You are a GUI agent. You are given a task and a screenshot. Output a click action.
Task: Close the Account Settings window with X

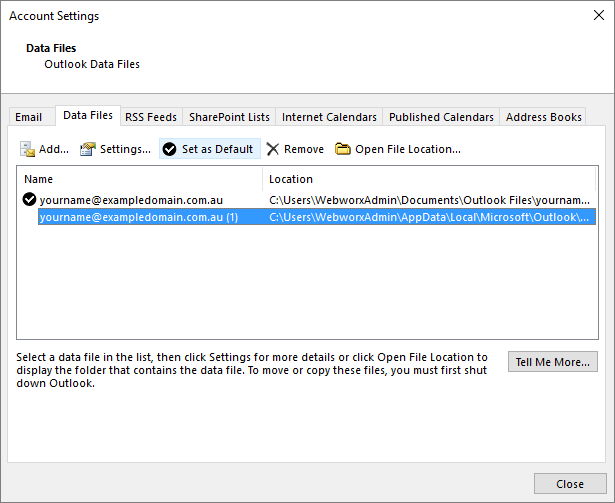click(591, 17)
